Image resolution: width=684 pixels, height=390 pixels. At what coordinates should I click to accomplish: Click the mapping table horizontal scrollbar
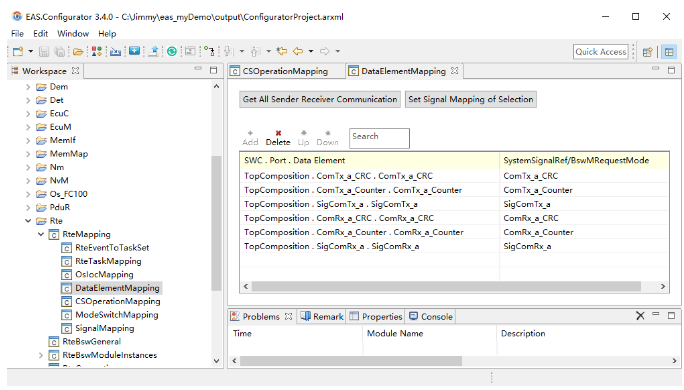tap(446, 286)
